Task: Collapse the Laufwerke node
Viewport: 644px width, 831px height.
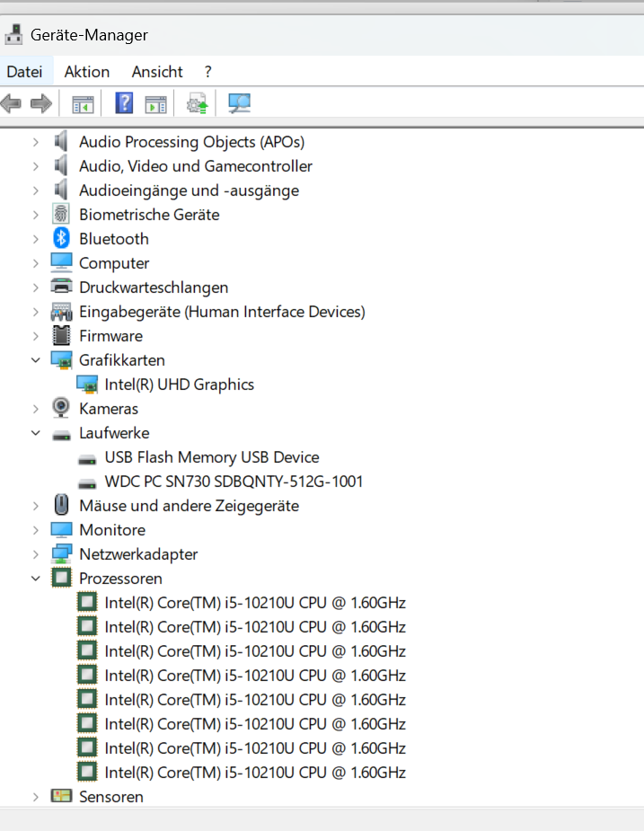Action: tap(36, 433)
